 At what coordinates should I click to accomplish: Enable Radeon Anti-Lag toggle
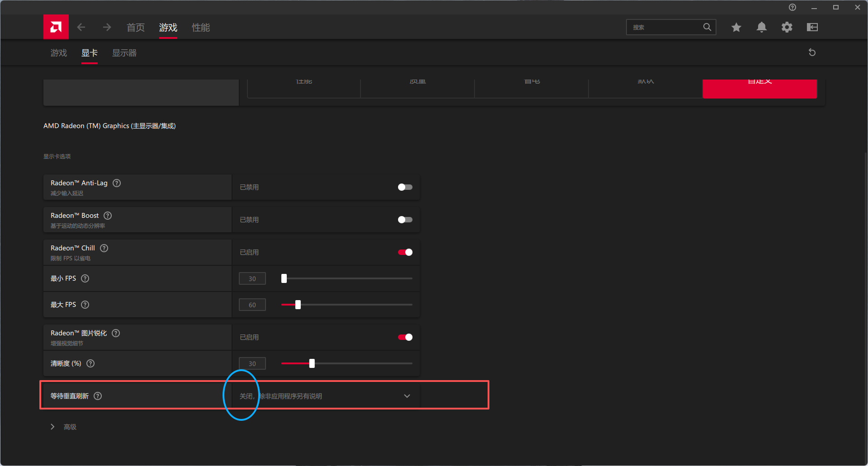405,187
